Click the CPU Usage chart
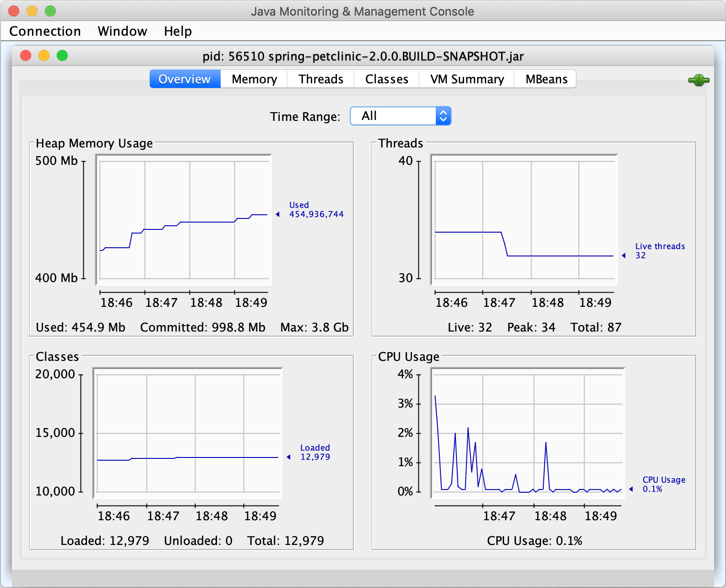This screenshot has width=726, height=588. [x=528, y=433]
